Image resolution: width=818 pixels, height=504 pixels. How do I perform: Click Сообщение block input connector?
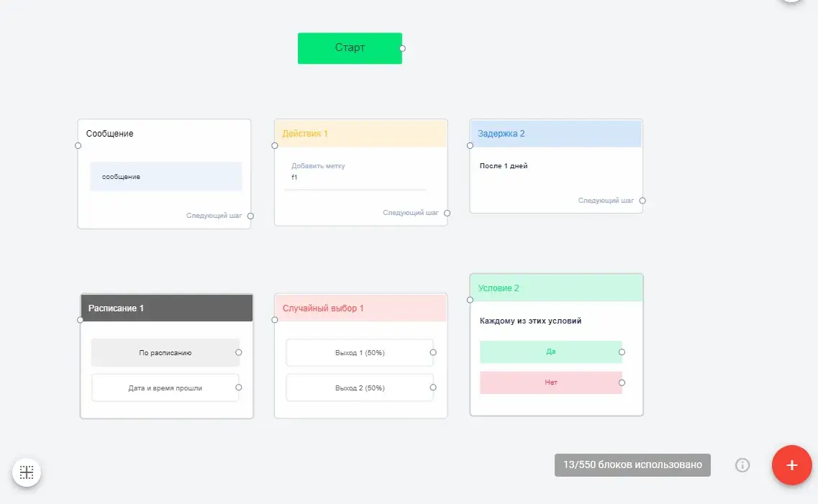(x=78, y=146)
